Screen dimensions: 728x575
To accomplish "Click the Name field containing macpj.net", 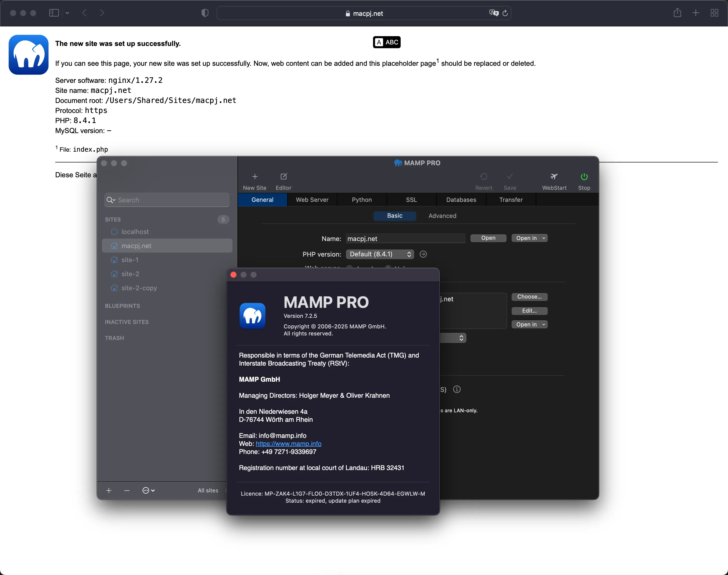I will click(x=406, y=238).
